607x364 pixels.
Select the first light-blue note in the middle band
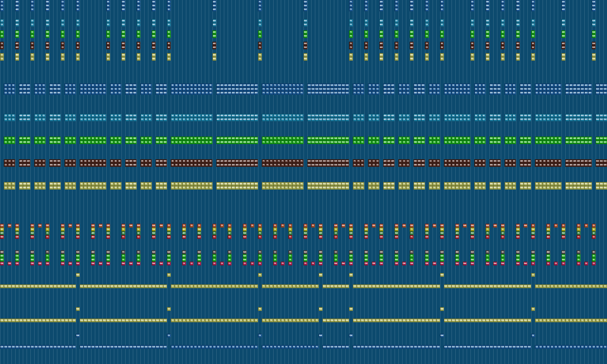point(6,116)
